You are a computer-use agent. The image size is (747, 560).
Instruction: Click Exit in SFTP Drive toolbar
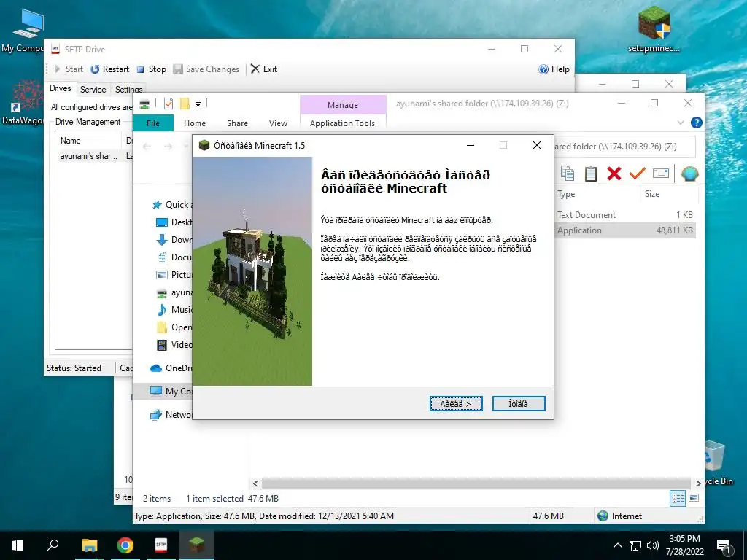pyautogui.click(x=264, y=69)
